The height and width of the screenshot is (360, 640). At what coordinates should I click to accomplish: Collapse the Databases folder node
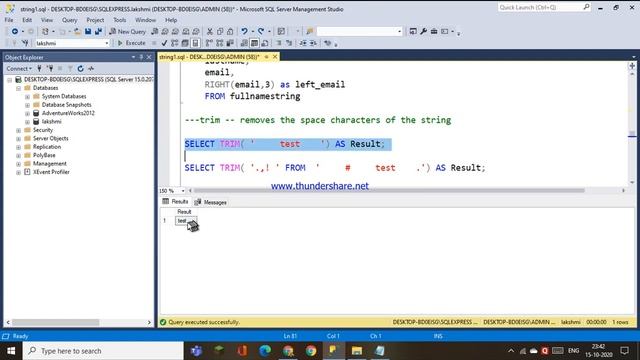(x=18, y=88)
